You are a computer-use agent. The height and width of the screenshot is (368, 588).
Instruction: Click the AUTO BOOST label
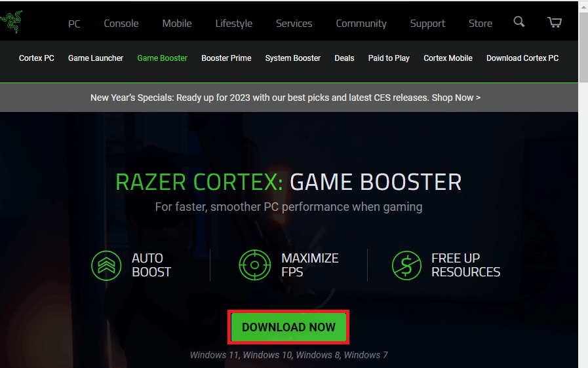click(x=151, y=265)
